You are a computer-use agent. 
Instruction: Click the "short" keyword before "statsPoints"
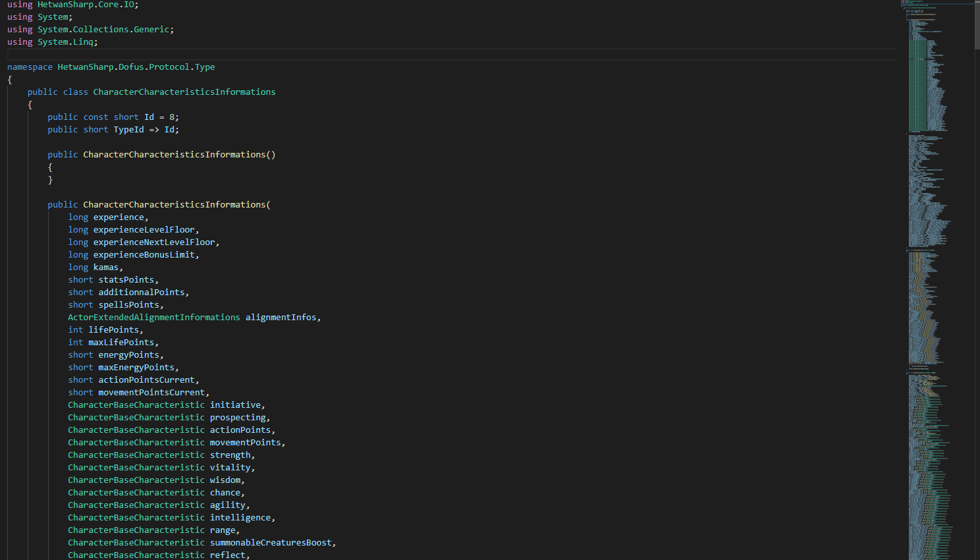pyautogui.click(x=80, y=280)
